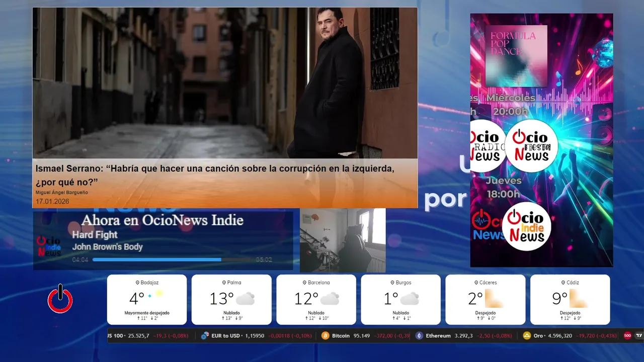
Task: Click the clear-sky icon in Cáceres card
Action: [494, 299]
